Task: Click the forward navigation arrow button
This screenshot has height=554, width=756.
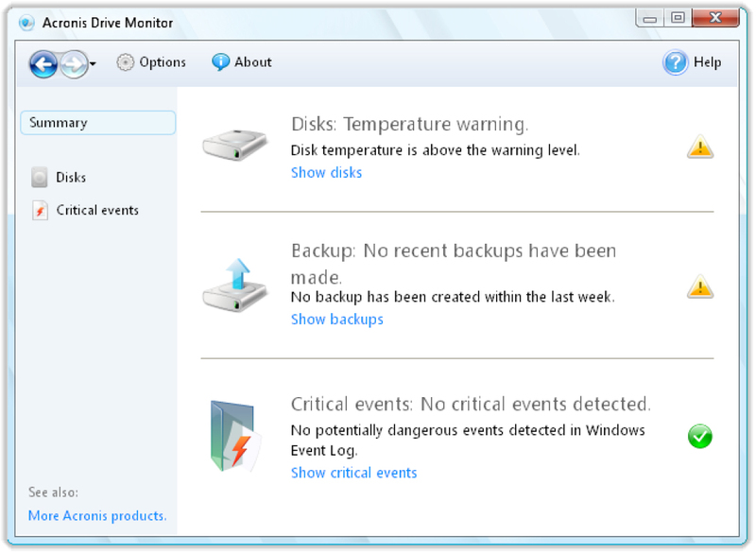Action: click(x=75, y=63)
